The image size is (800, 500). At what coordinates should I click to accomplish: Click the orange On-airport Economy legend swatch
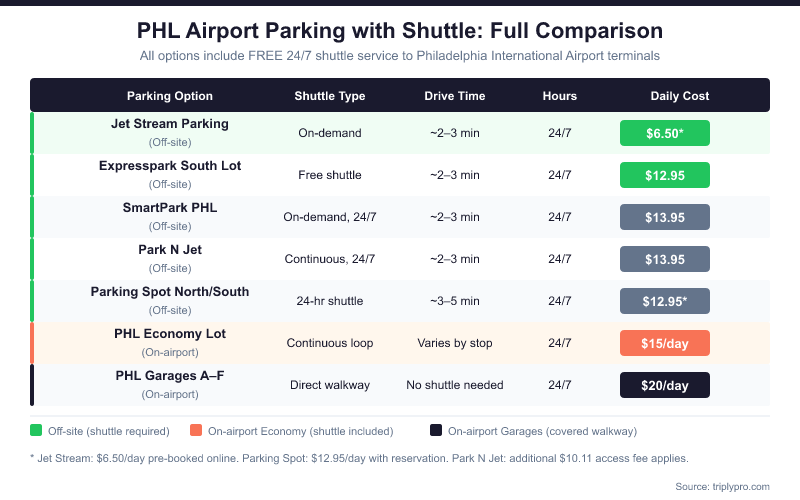pos(195,431)
